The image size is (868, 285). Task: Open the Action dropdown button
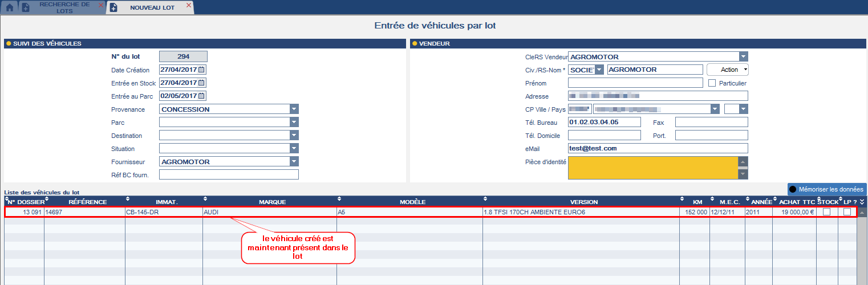click(x=728, y=70)
